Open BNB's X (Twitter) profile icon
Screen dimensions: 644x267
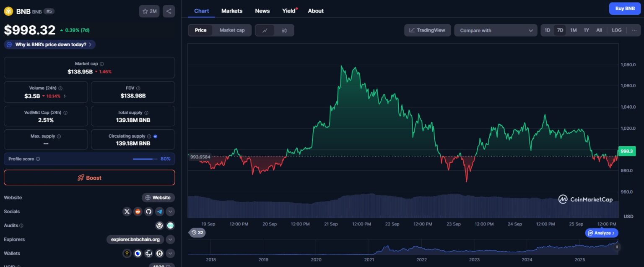[x=127, y=212]
